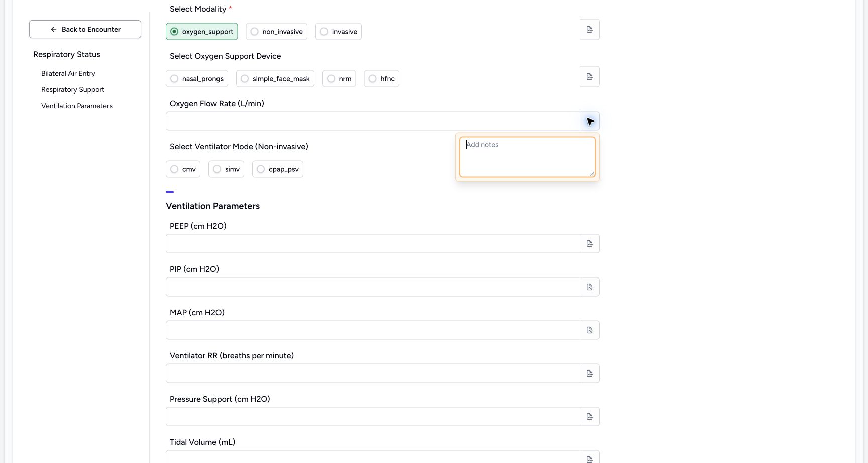Open notes icon next to MAP field
Image resolution: width=868 pixels, height=463 pixels.
589,330
